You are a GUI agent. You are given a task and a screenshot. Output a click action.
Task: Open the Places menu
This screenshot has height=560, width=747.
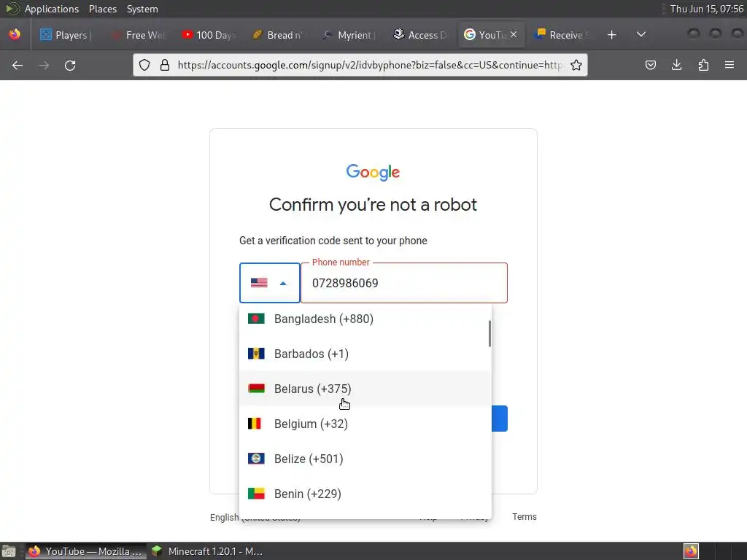point(103,9)
